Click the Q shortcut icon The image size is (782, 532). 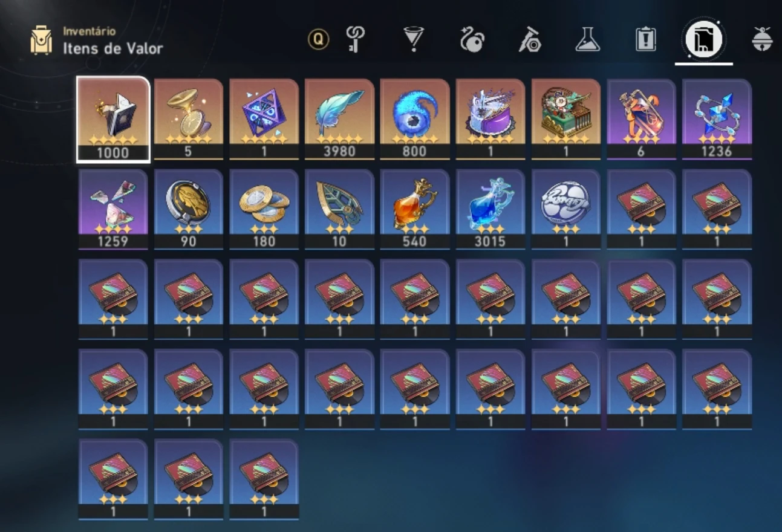click(318, 40)
